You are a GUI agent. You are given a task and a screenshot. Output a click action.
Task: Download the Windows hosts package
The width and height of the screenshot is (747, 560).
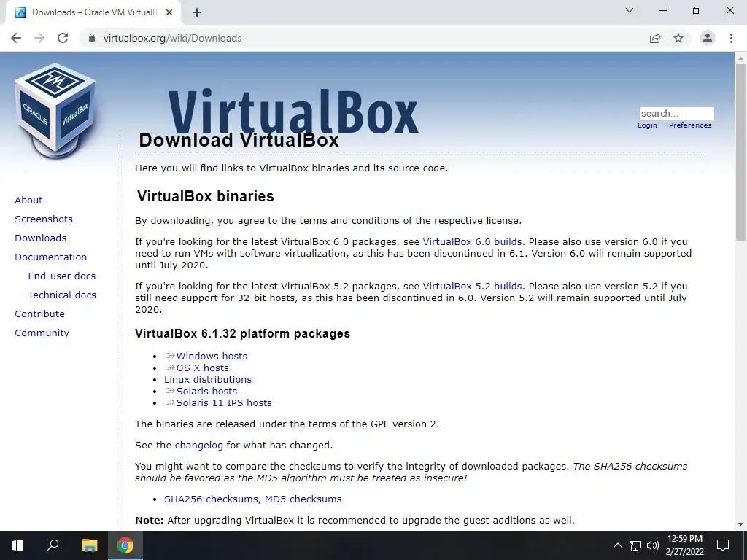(x=212, y=356)
